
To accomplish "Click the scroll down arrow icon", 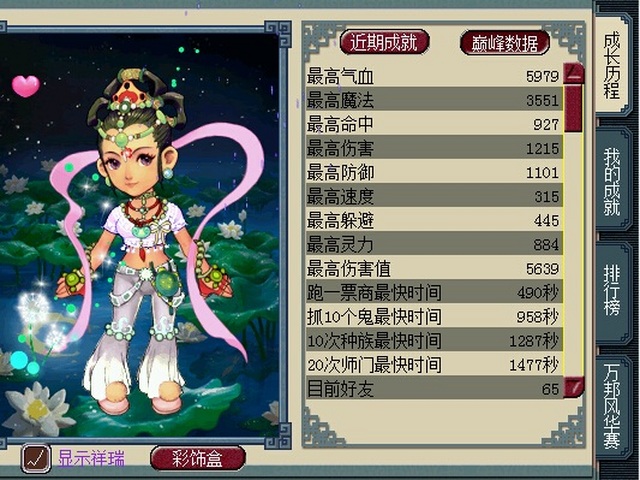I will tap(574, 387).
